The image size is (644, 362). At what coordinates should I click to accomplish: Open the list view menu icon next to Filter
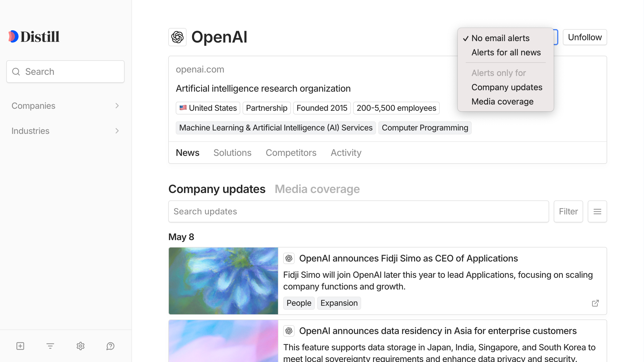coord(597,212)
